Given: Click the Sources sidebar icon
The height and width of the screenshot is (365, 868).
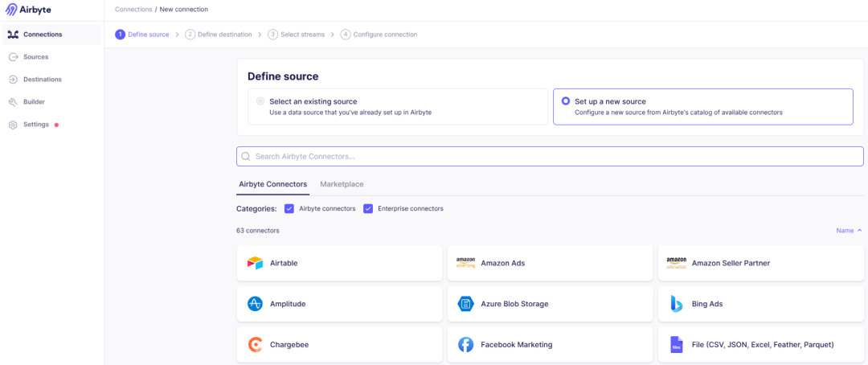Looking at the screenshot, I should (14, 57).
